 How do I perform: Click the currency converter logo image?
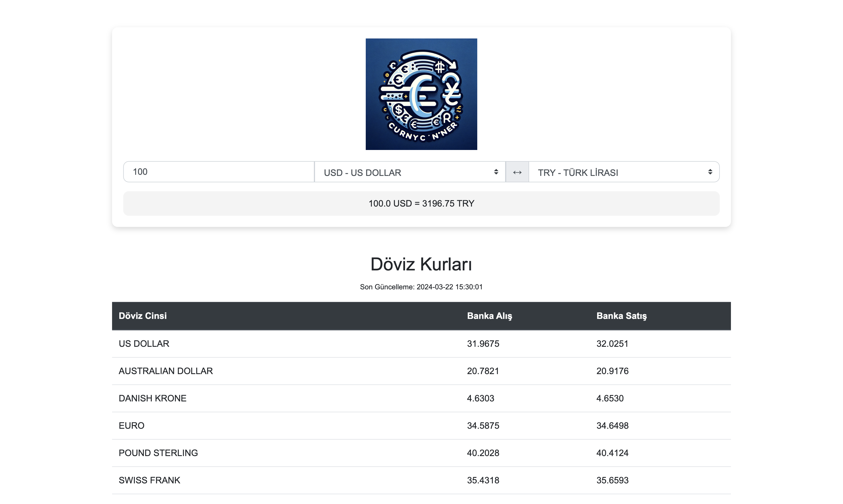(421, 94)
